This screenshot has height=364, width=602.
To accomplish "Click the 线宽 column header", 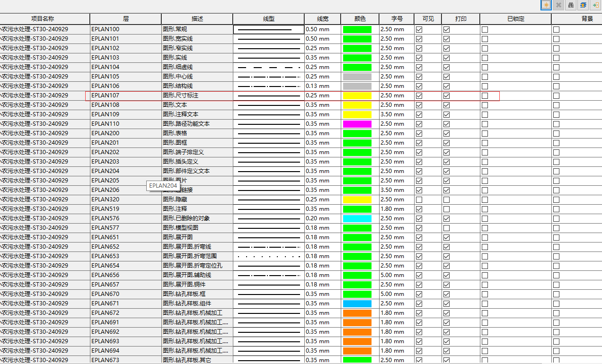I will coord(322,19).
